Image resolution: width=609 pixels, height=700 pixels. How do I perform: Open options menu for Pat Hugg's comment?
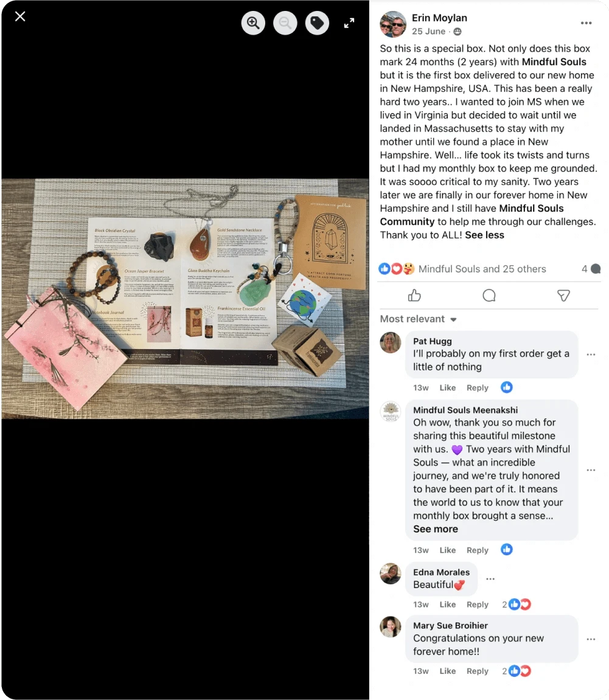[x=591, y=355]
